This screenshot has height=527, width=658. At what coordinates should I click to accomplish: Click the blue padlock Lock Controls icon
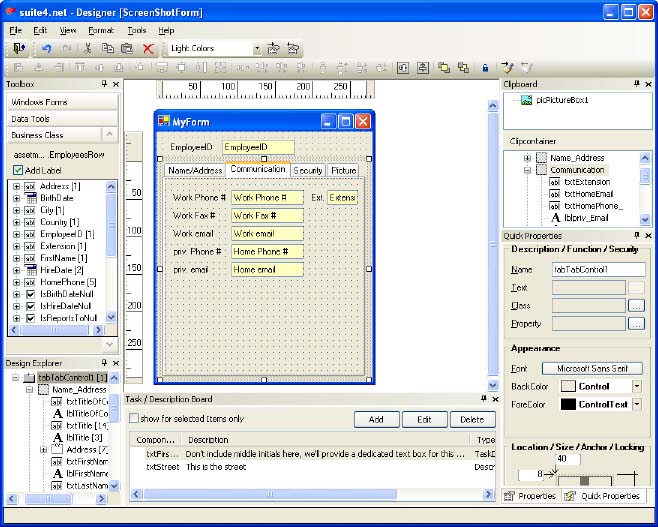485,68
